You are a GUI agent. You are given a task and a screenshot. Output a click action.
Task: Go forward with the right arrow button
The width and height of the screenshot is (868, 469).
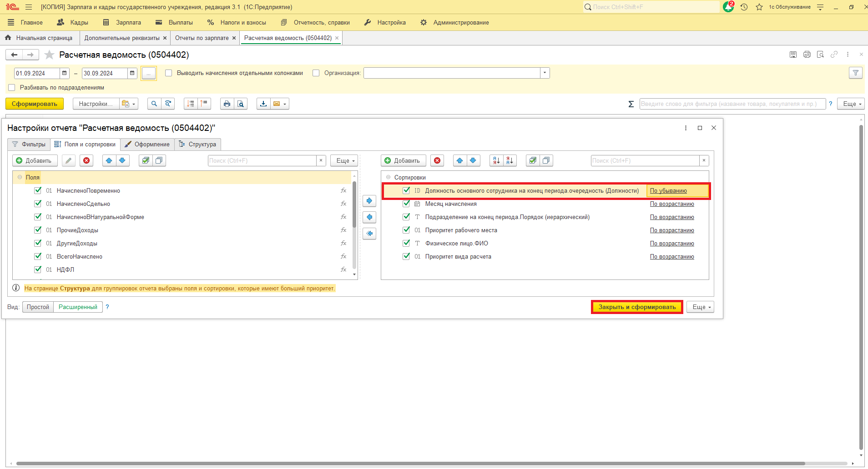[x=30, y=55]
